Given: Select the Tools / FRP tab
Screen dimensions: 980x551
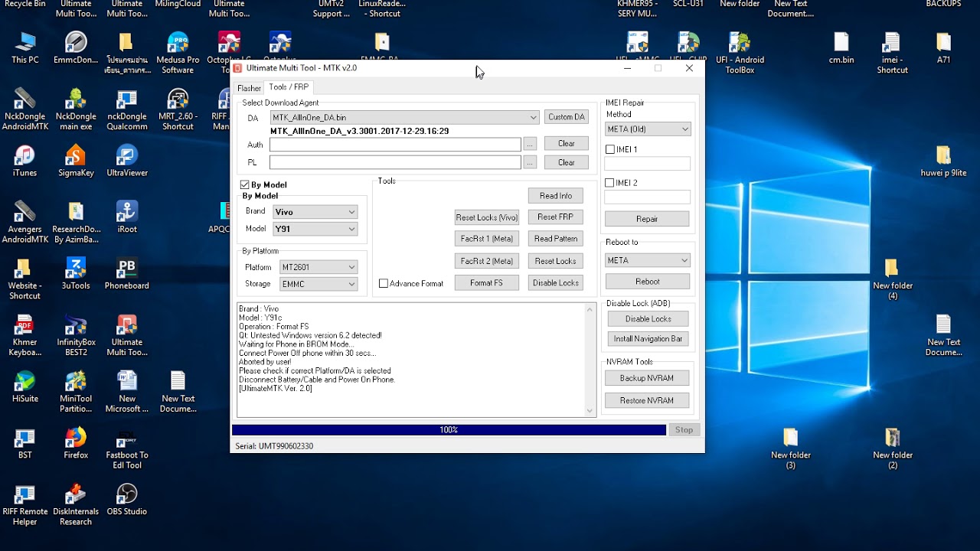Looking at the screenshot, I should pos(289,87).
